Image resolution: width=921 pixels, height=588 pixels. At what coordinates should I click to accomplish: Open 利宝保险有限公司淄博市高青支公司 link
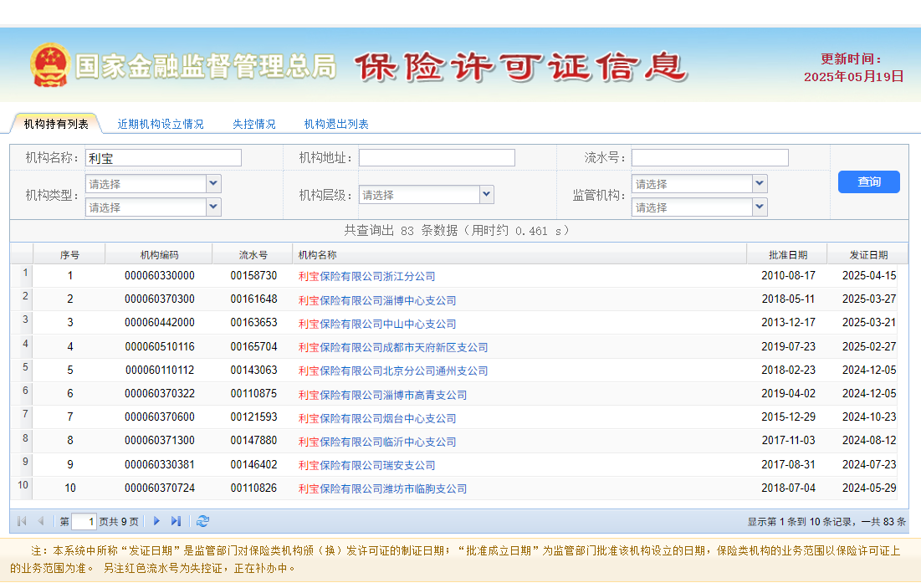[x=382, y=395]
